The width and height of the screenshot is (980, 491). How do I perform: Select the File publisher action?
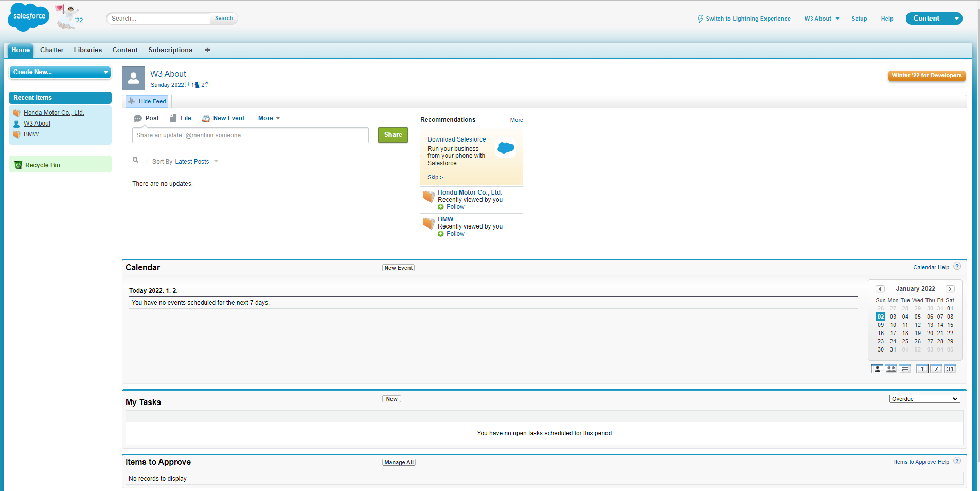tap(181, 118)
